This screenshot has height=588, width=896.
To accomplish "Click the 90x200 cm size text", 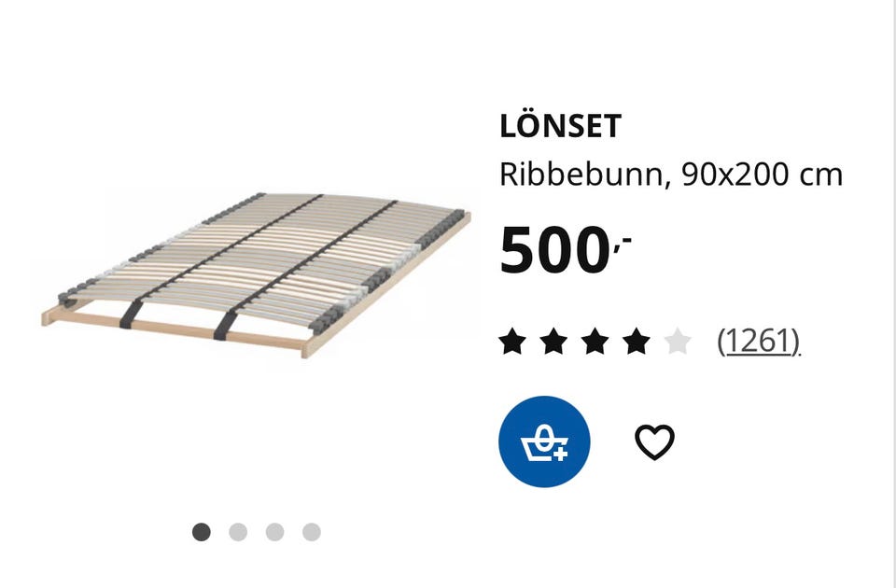I will coord(763,175).
